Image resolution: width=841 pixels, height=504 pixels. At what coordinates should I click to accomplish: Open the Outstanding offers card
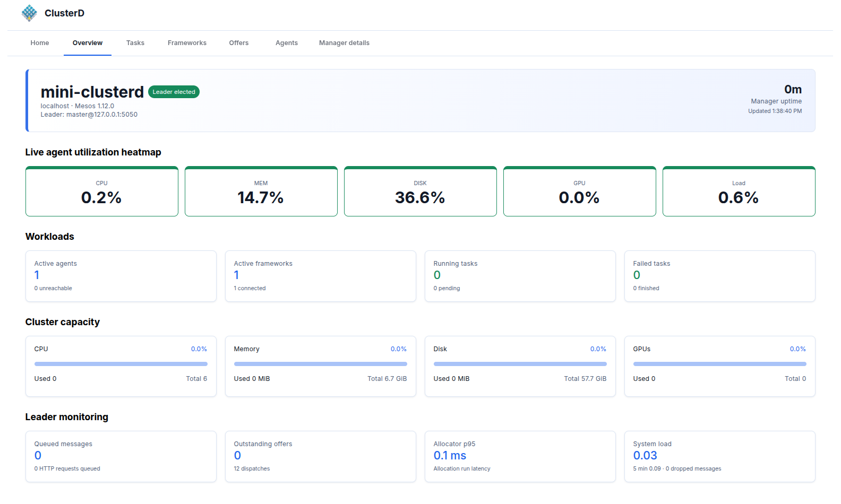[321, 457]
